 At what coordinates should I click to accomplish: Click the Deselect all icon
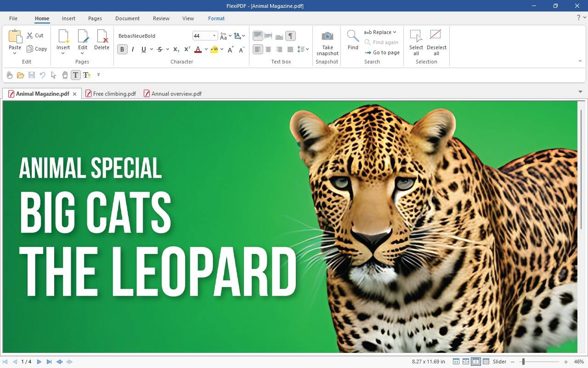pyautogui.click(x=435, y=43)
